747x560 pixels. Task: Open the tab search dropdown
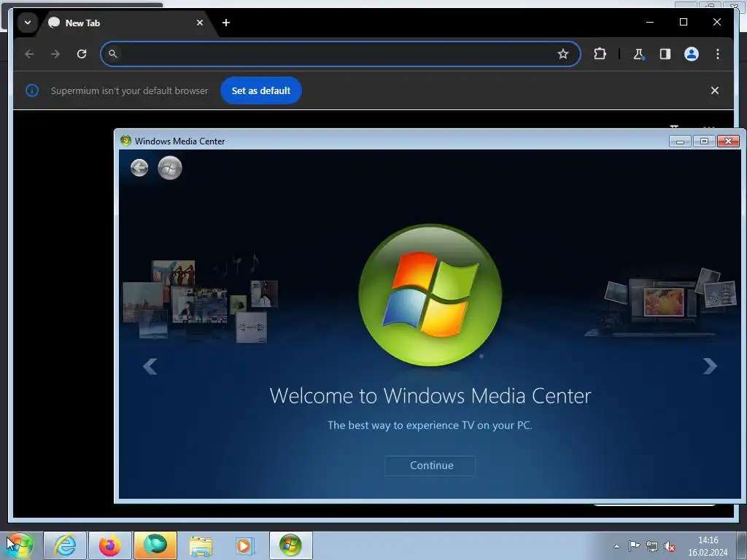click(x=28, y=23)
